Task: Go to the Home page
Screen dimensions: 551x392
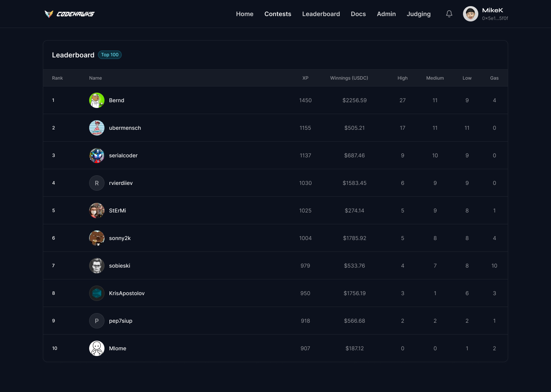Action: tap(245, 14)
